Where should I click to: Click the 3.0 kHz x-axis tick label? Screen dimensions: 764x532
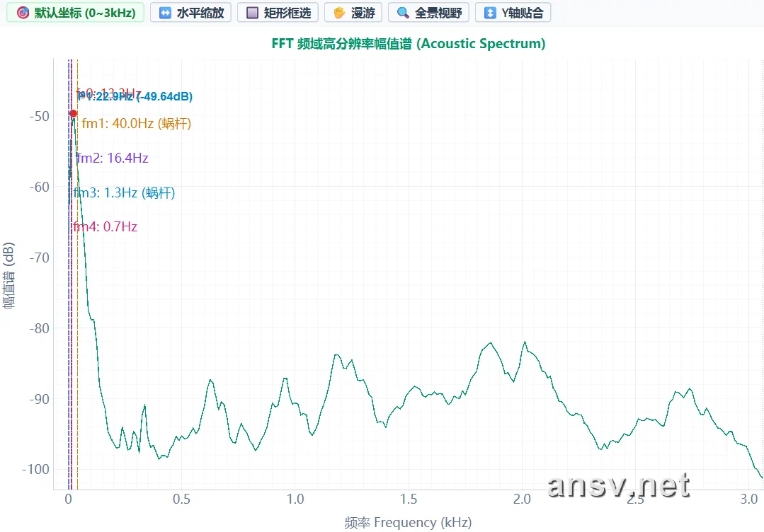[748, 499]
